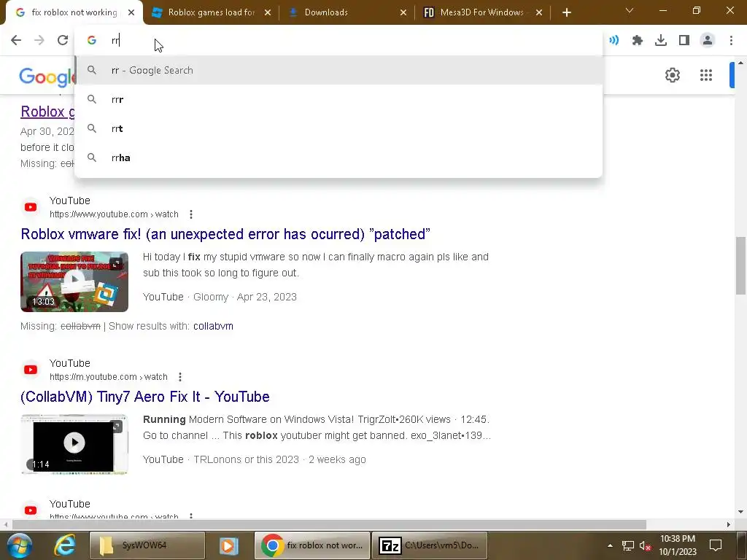Open the Extensions puzzle icon
This screenshot has height=560, width=747.
point(638,41)
